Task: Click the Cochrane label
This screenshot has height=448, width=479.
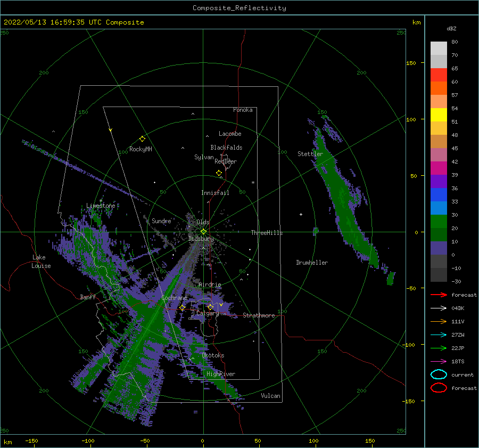Action: coord(174,298)
